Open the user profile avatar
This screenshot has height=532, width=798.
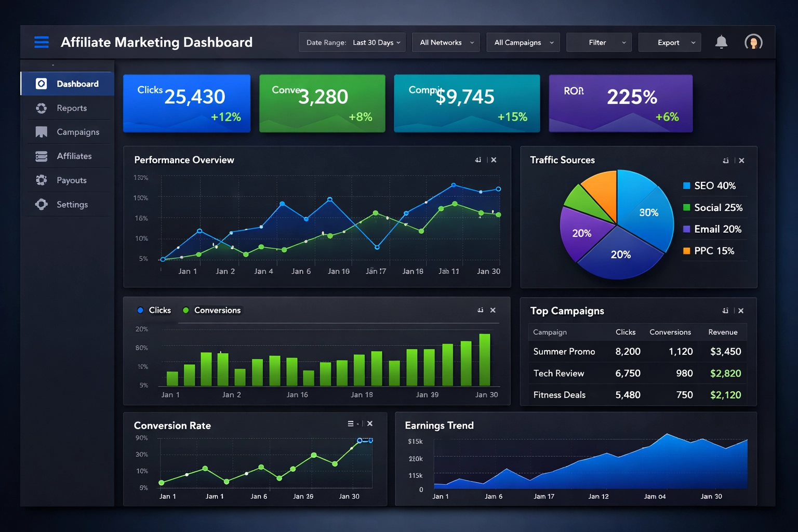753,42
